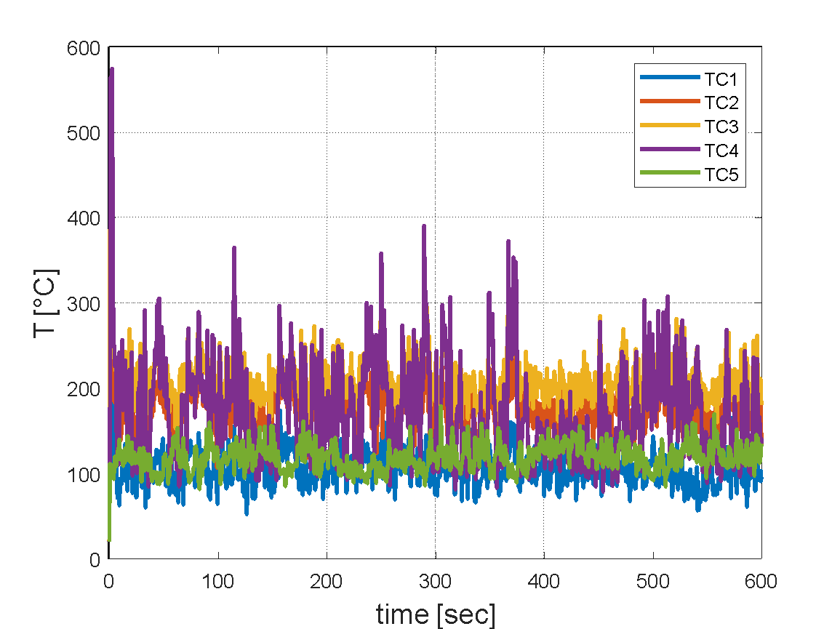
Task: Click the green TC5 legend line sample
Action: click(x=670, y=172)
